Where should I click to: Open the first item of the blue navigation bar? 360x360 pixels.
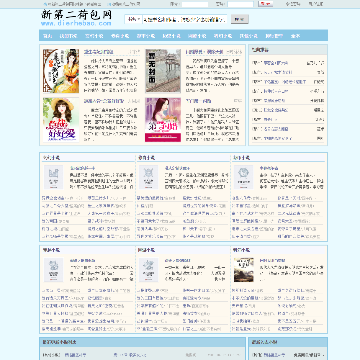click(48, 36)
